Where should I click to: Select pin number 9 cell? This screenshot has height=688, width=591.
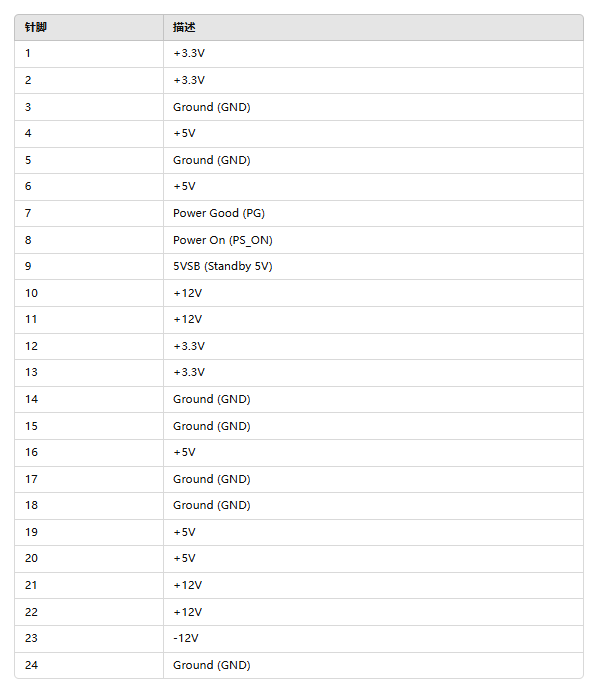(x=89, y=266)
